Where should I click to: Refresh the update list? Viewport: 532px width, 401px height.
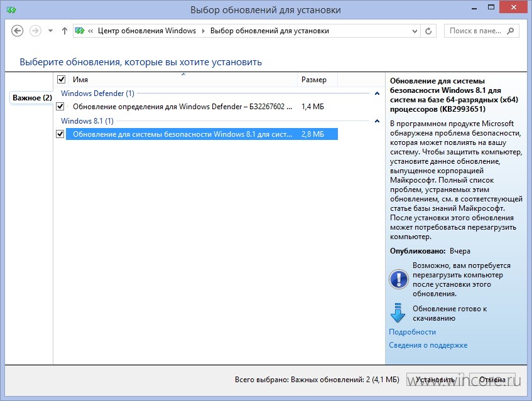pyautogui.click(x=428, y=31)
